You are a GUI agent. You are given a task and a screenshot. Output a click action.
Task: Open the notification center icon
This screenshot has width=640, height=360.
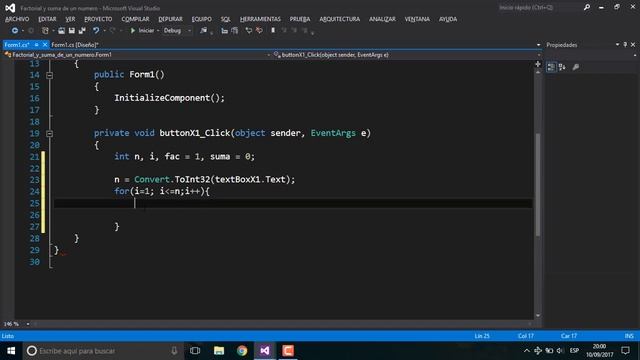point(625,351)
